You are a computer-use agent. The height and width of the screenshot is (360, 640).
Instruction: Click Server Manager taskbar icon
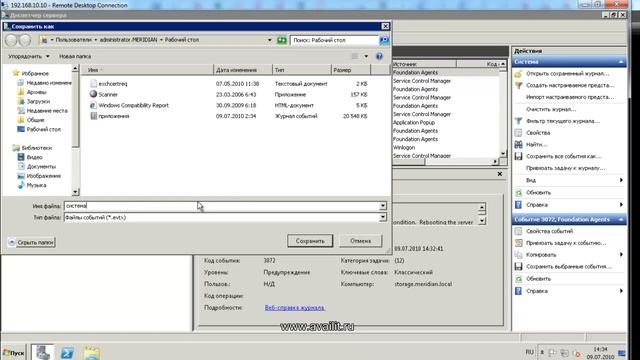42,353
